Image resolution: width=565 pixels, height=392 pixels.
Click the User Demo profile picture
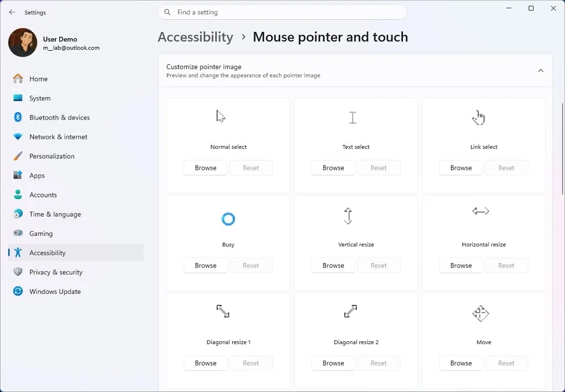coord(23,42)
